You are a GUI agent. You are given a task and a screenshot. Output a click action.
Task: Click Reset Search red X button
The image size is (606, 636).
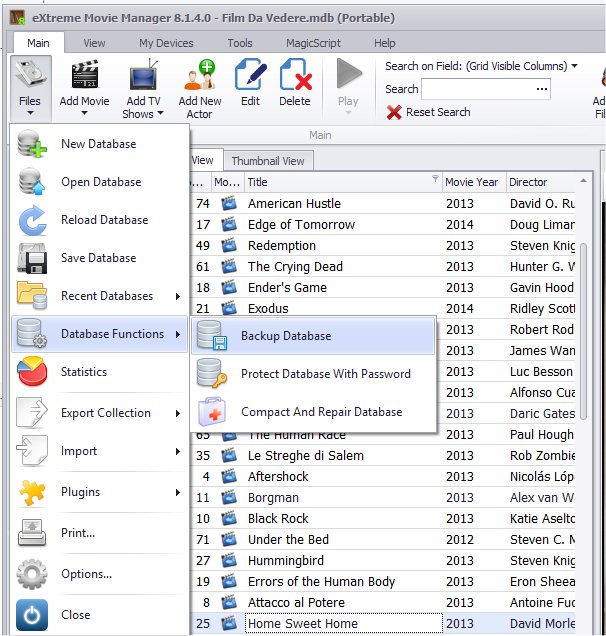click(428, 112)
